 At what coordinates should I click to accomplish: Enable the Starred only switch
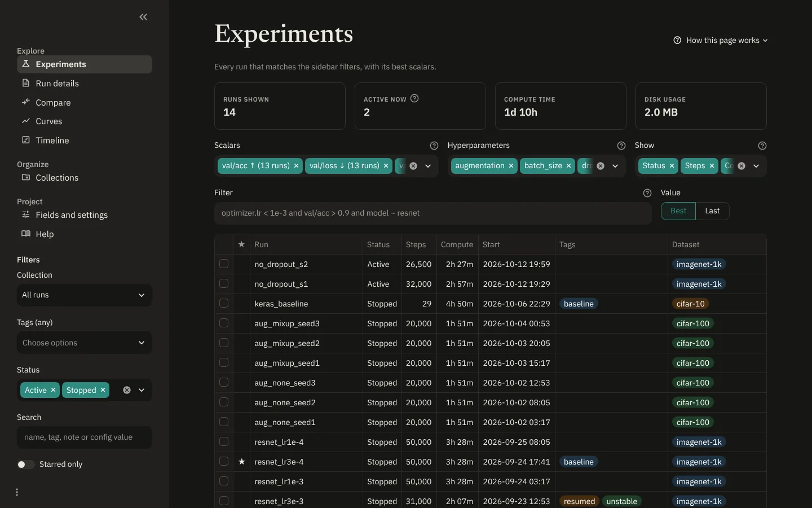(x=26, y=465)
